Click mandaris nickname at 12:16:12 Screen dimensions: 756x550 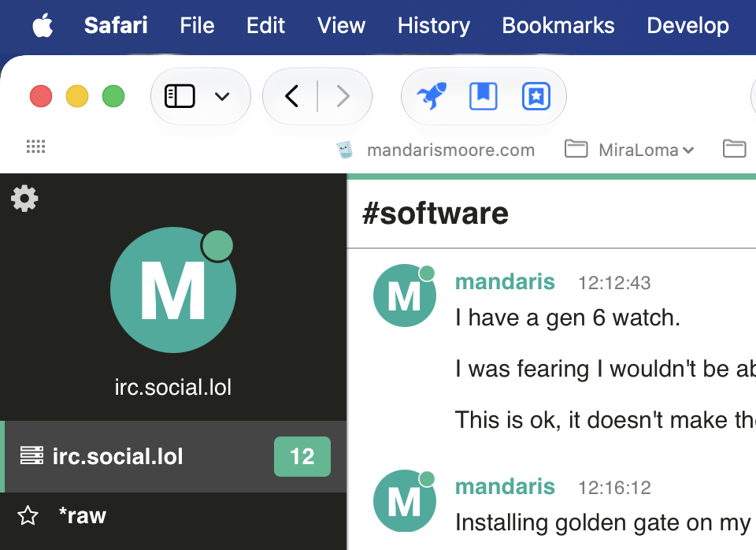[505, 487]
